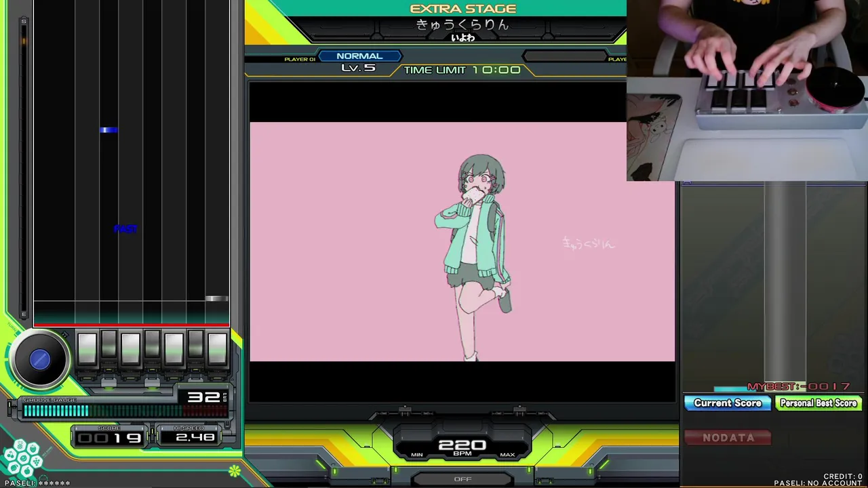Click the NODATA rival label

728,438
